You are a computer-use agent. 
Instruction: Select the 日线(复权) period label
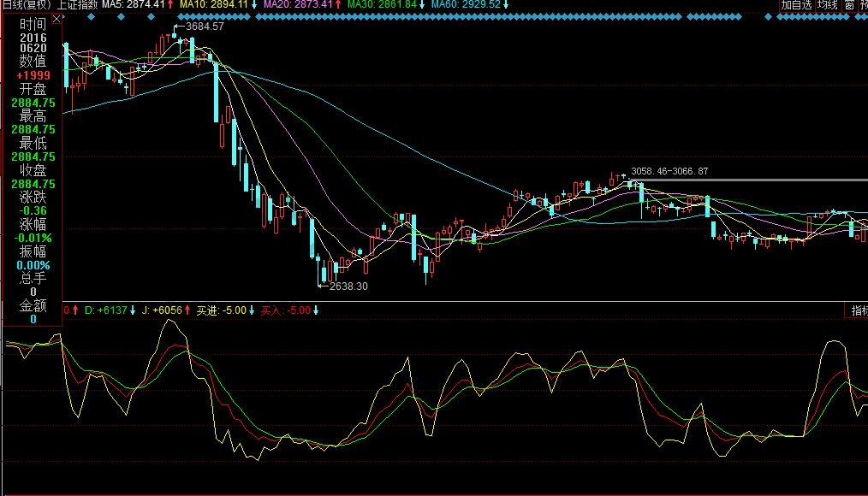coord(26,5)
